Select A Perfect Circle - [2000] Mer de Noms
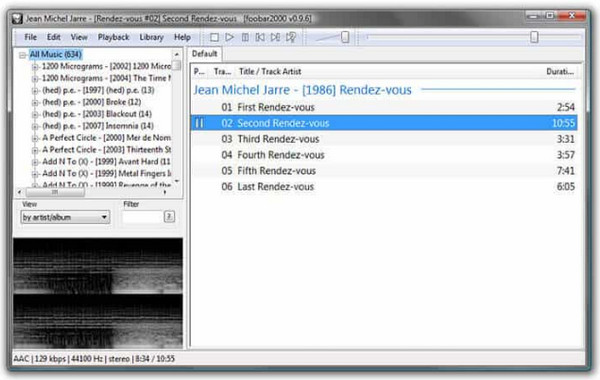The image size is (600, 380). tap(106, 138)
